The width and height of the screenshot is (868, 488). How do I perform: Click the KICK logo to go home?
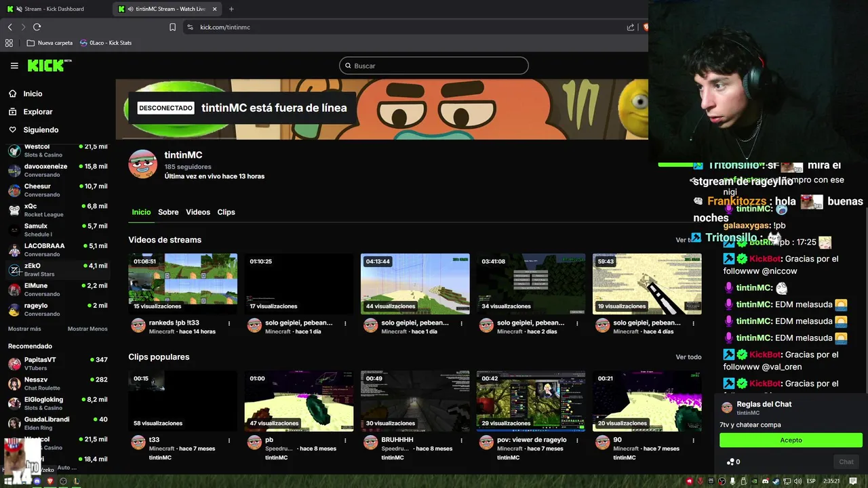[x=49, y=65]
